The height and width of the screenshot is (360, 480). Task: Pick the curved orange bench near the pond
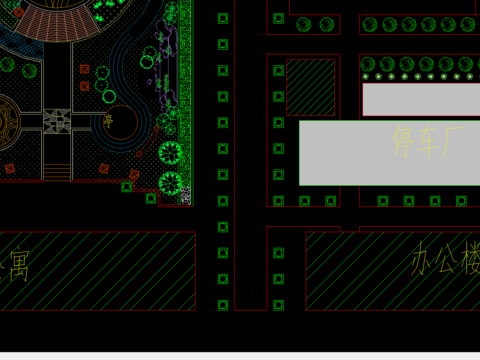pyautogui.click(x=148, y=141)
